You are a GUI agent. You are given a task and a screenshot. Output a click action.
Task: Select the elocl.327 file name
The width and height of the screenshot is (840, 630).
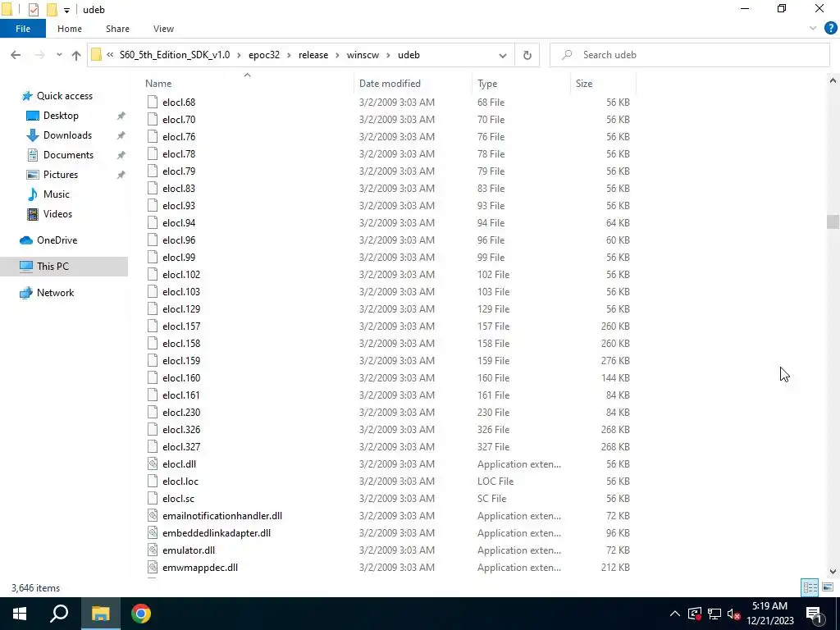(181, 447)
